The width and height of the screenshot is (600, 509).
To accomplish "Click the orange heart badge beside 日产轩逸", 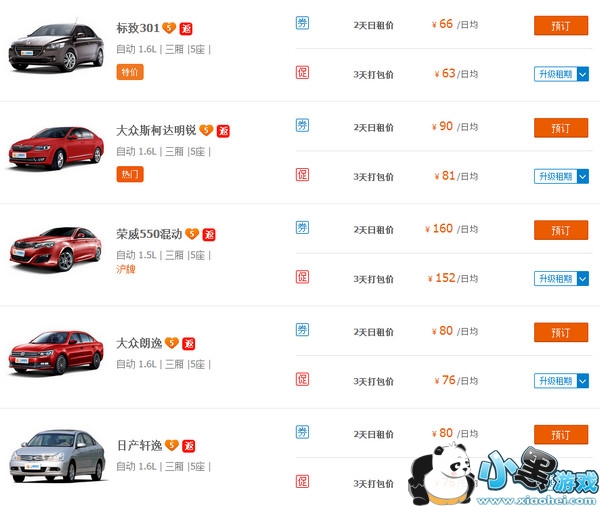I will [x=171, y=445].
